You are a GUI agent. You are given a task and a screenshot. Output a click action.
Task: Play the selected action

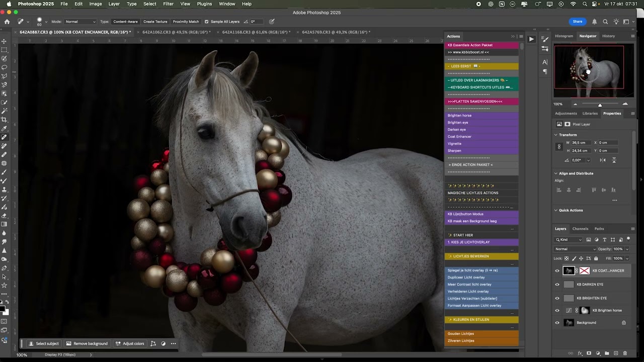pos(531,39)
